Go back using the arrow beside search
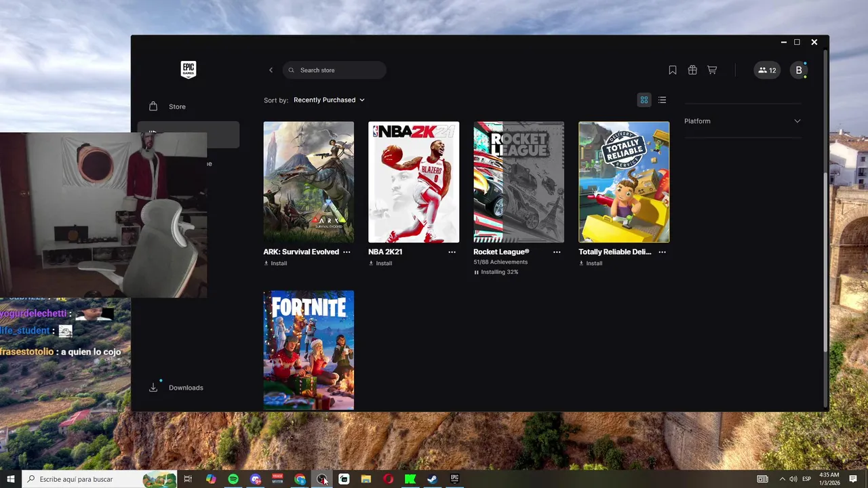 tap(271, 70)
